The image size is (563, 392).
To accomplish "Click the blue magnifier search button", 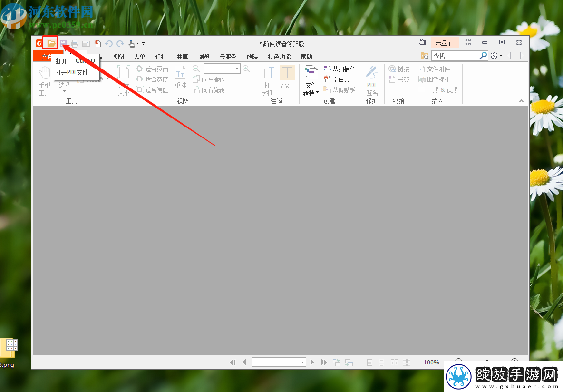I will [483, 55].
